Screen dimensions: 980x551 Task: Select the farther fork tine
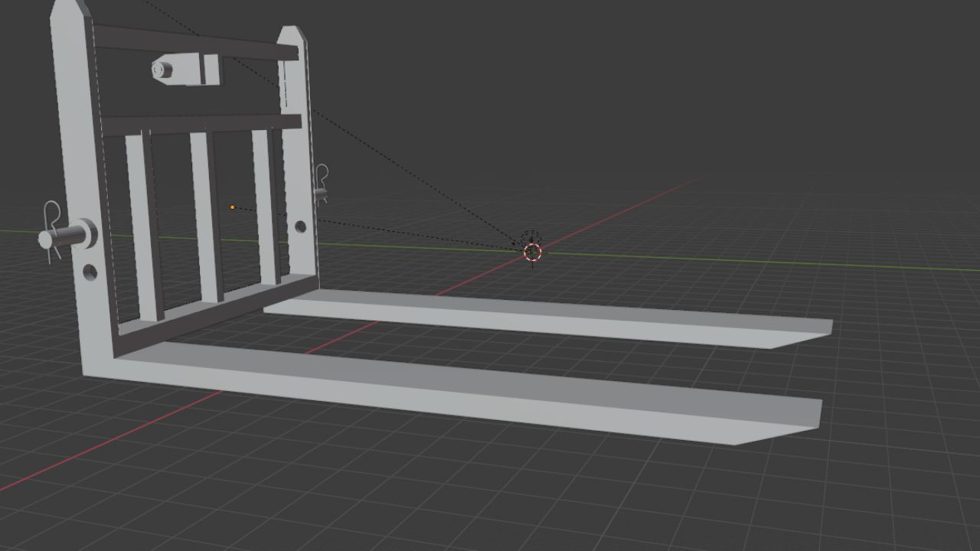pyautogui.click(x=547, y=320)
